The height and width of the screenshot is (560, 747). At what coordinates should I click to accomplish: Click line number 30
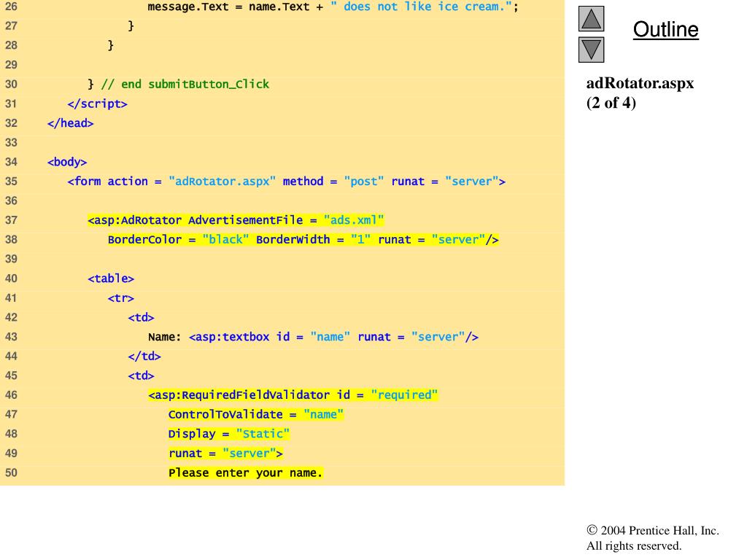pos(11,85)
